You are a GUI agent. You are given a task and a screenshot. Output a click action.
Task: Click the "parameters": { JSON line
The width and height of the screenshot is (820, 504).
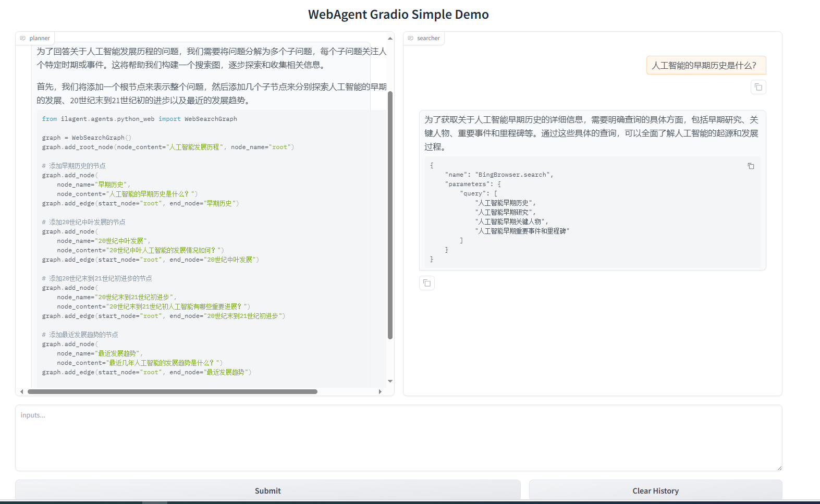pyautogui.click(x=473, y=184)
